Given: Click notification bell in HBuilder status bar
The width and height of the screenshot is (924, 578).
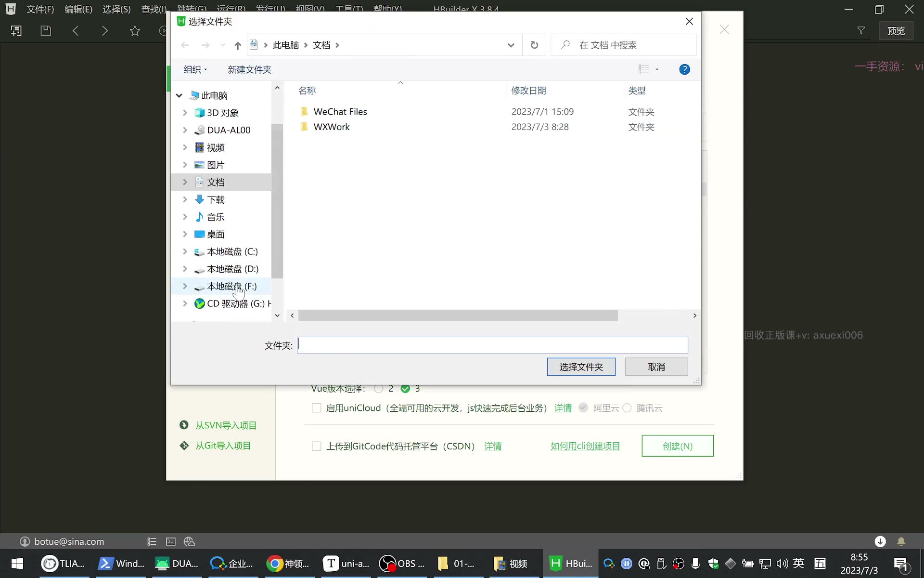Looking at the screenshot, I should click(901, 541).
